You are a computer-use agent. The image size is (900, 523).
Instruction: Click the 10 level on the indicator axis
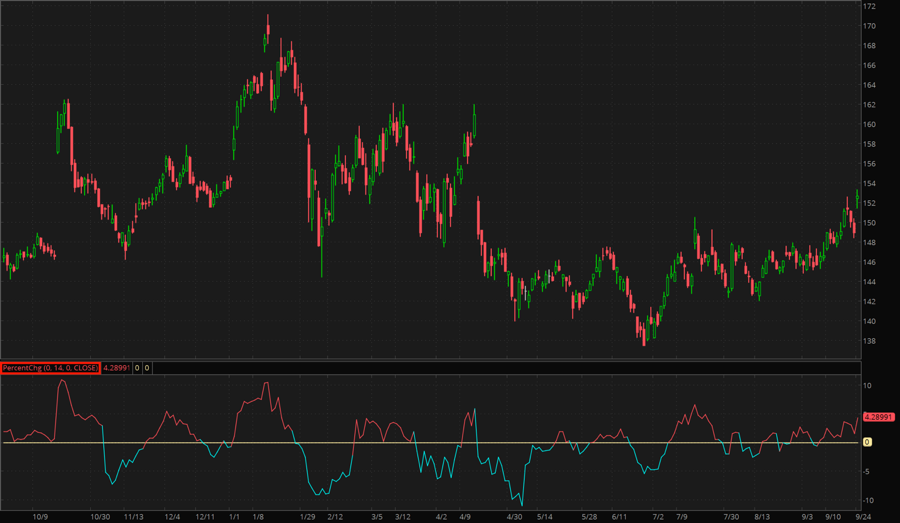pyautogui.click(x=867, y=386)
